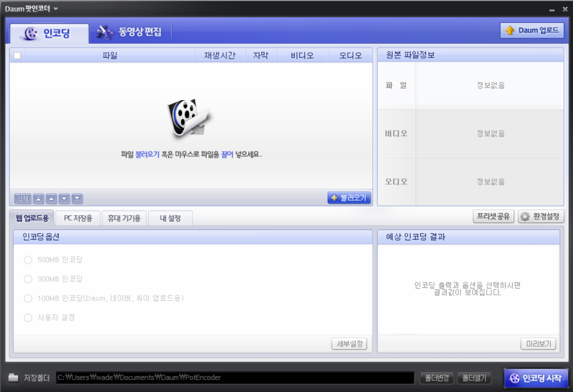Click the 세부설정 button
573x392 pixels.
349,344
